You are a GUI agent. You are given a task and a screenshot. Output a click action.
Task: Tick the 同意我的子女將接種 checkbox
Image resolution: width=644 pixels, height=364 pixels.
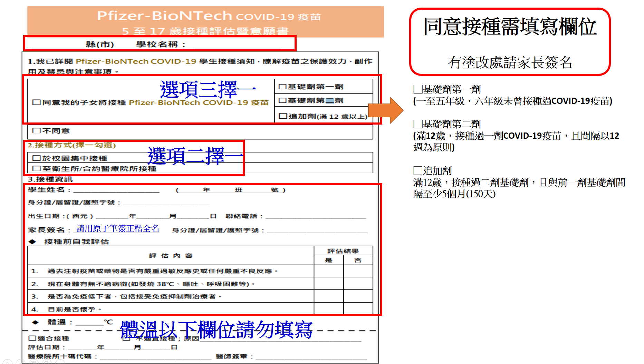point(36,102)
